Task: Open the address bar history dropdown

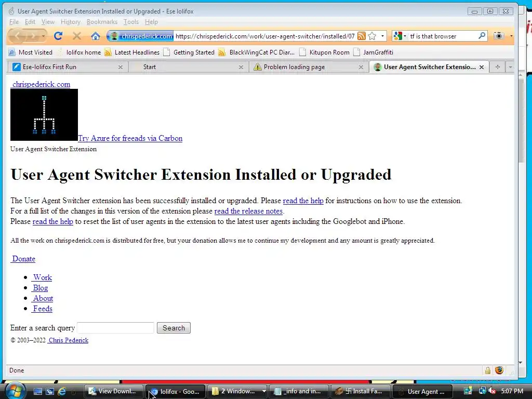Action: [x=382, y=36]
